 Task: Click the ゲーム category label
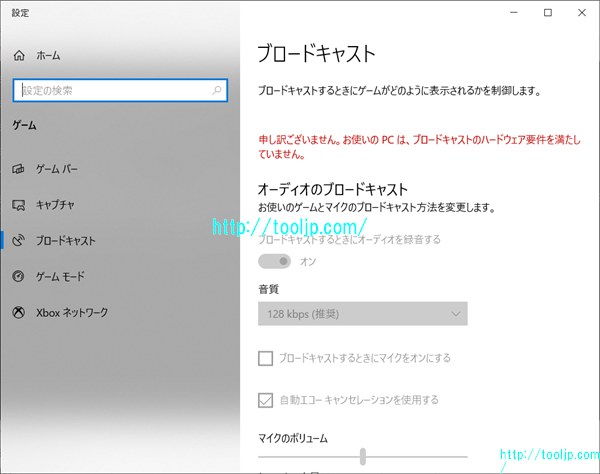coord(24,125)
